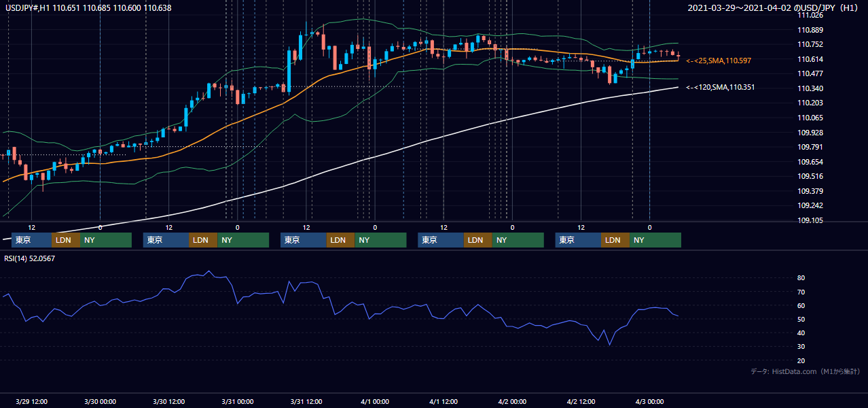
Task: Click RSI scale value 50
Action: [x=801, y=319]
